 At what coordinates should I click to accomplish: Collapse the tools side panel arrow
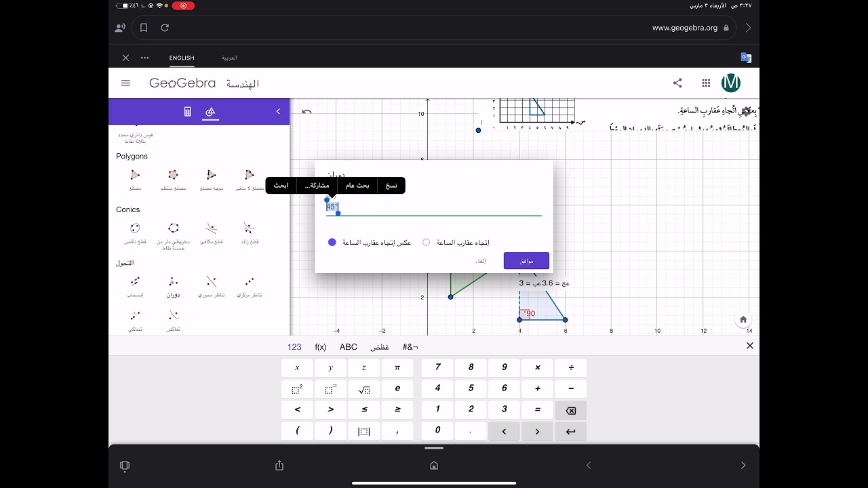pyautogui.click(x=278, y=112)
